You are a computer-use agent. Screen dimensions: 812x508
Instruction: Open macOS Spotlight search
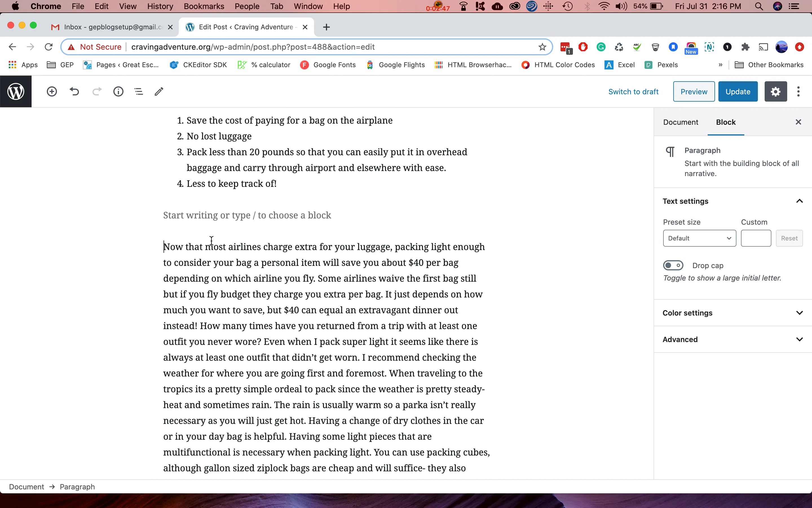pyautogui.click(x=759, y=6)
